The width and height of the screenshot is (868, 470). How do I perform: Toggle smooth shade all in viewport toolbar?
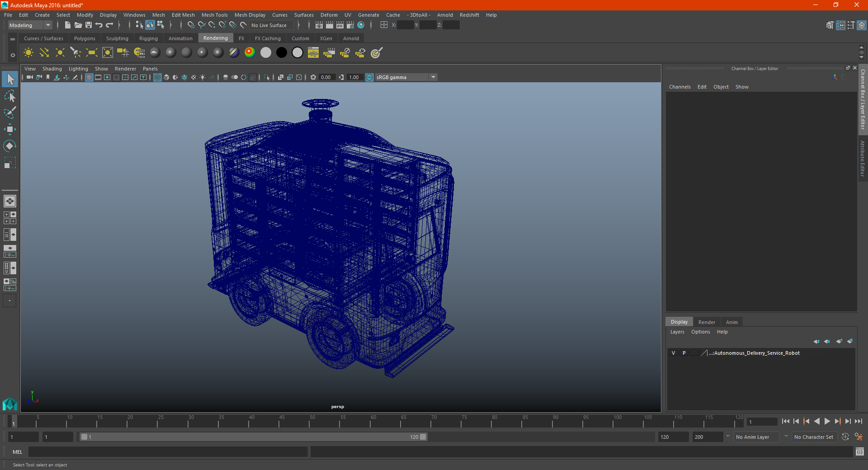coord(166,77)
